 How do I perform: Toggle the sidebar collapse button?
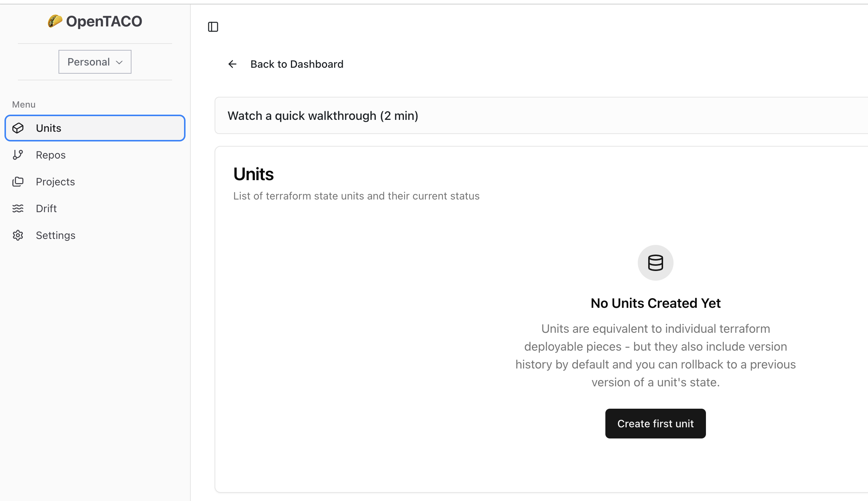pos(213,27)
